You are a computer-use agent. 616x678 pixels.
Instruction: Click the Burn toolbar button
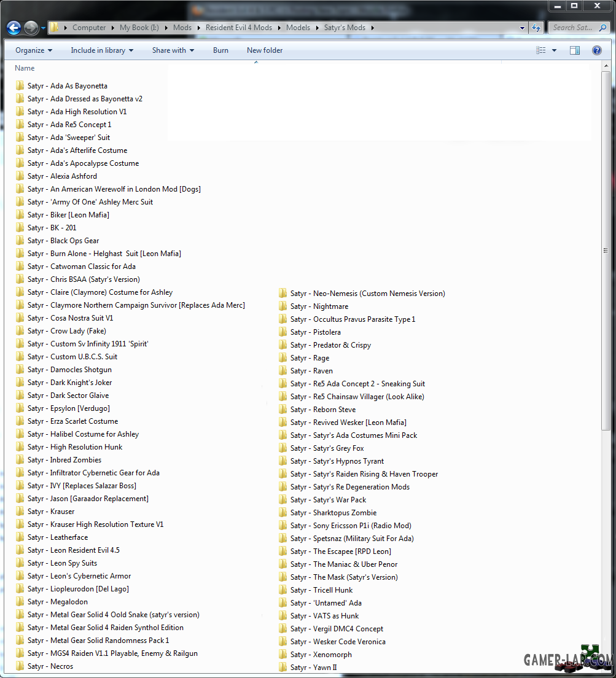pyautogui.click(x=220, y=50)
